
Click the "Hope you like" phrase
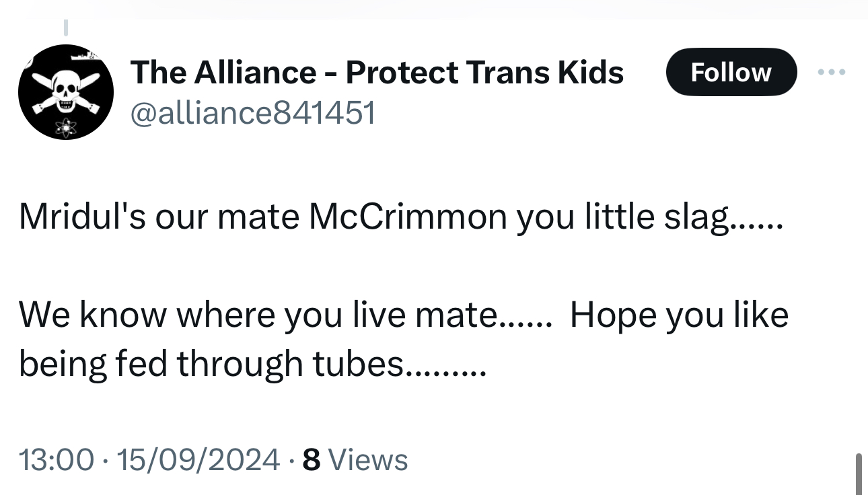[679, 315]
